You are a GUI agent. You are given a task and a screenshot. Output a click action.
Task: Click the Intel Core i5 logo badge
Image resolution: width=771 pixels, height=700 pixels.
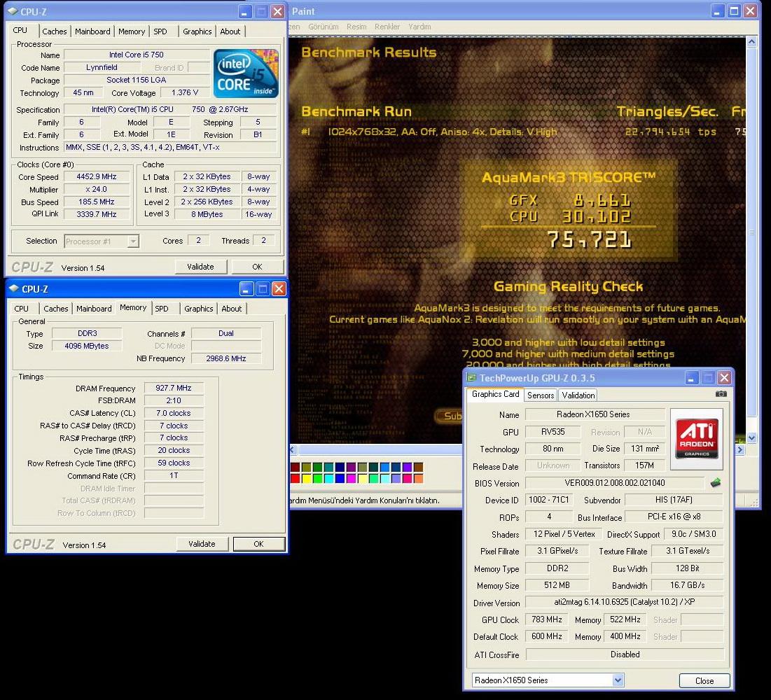pyautogui.click(x=246, y=73)
